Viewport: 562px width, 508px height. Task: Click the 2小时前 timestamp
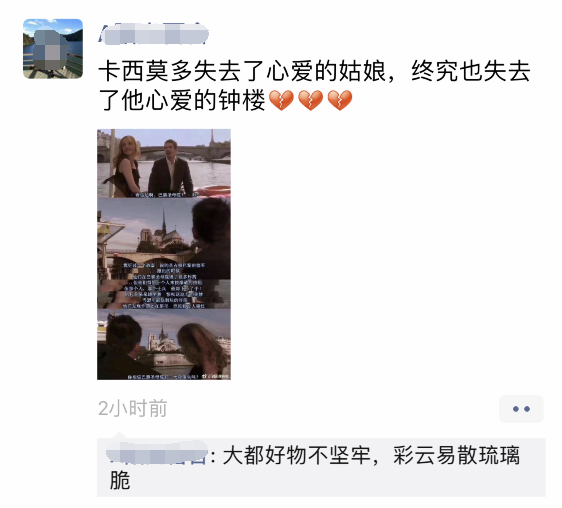coord(133,408)
